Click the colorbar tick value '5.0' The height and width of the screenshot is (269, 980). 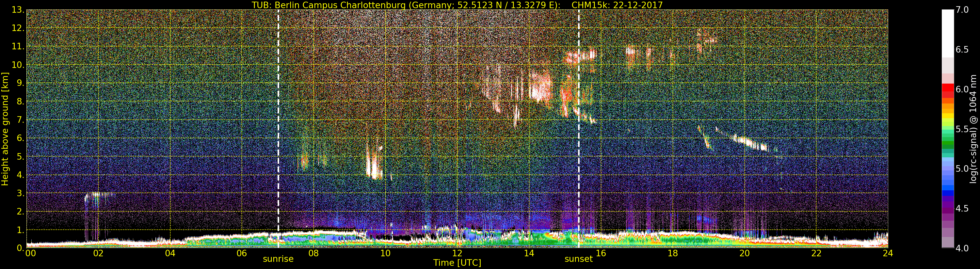tap(962, 168)
